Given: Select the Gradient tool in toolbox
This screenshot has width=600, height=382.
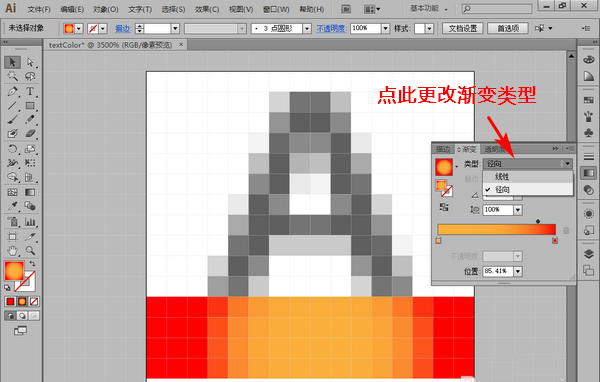Looking at the screenshot, I should pyautogui.click(x=30, y=192).
